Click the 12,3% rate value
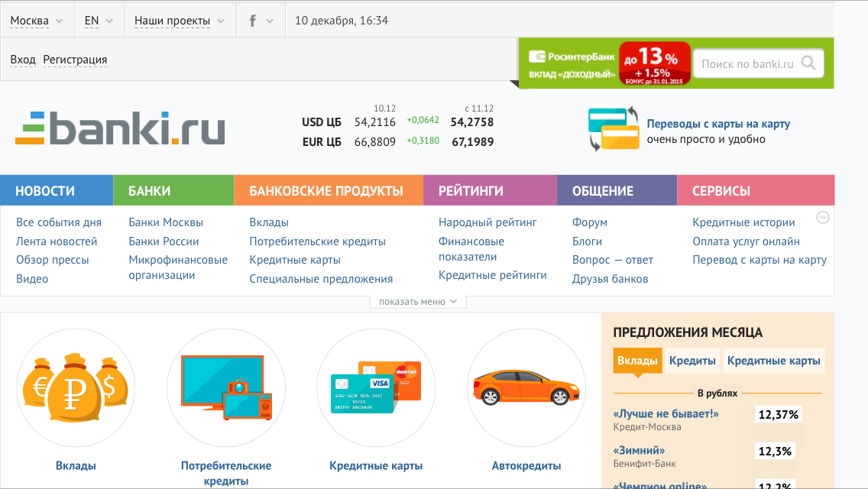This screenshot has height=489, width=868. point(775,451)
